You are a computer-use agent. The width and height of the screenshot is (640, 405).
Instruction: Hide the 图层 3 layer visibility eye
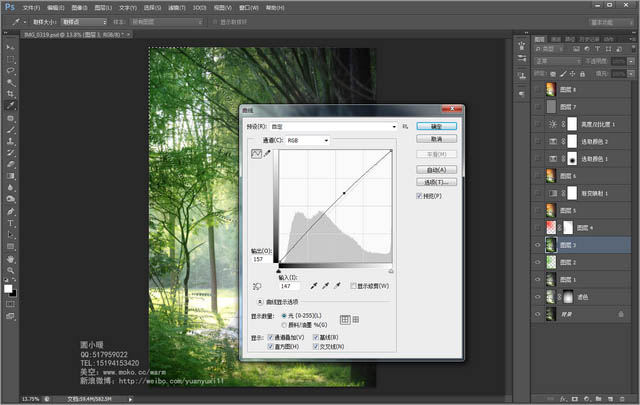pyautogui.click(x=539, y=244)
